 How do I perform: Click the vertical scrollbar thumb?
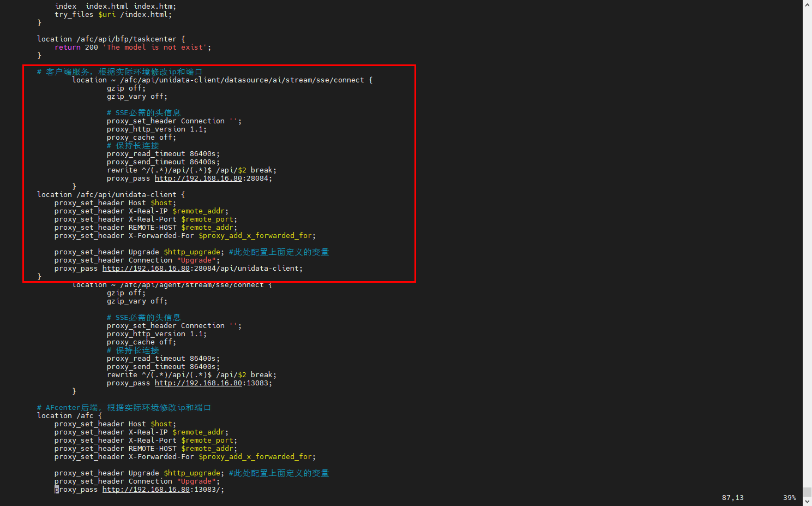pyautogui.click(x=807, y=492)
